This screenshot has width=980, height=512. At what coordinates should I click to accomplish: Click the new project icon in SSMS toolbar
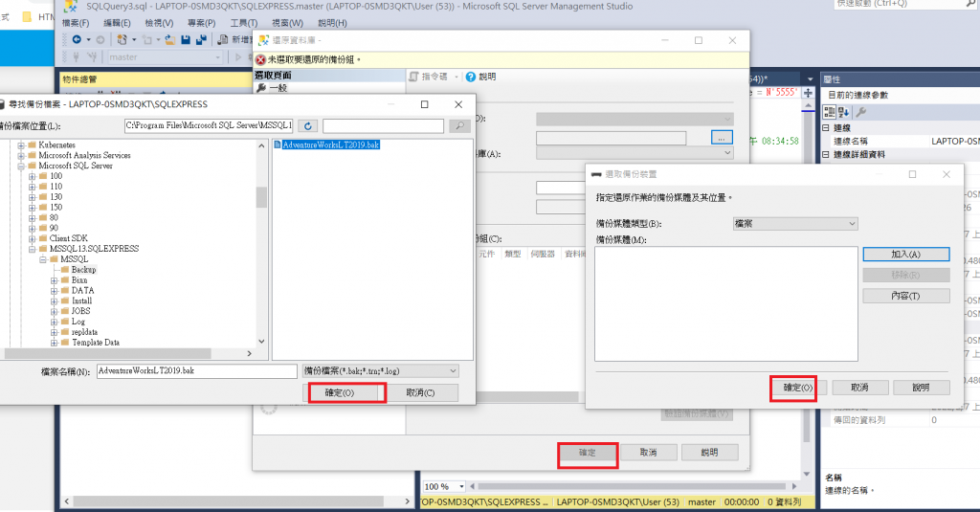(x=122, y=39)
